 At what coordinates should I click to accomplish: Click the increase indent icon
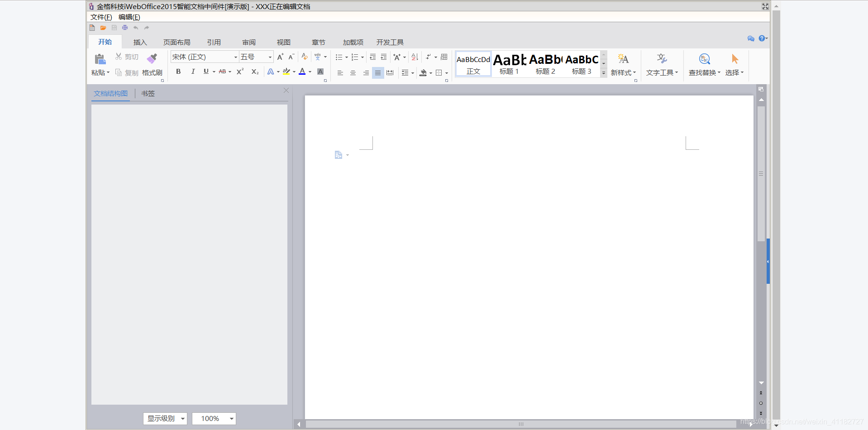(384, 57)
